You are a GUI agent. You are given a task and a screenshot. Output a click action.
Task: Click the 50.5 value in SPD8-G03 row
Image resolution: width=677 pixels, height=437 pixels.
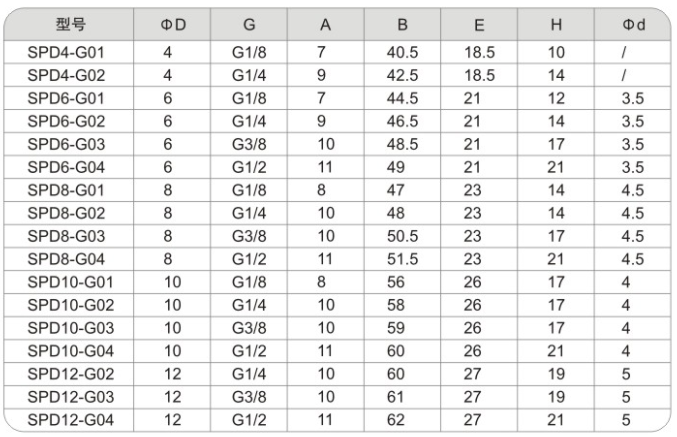click(402, 236)
